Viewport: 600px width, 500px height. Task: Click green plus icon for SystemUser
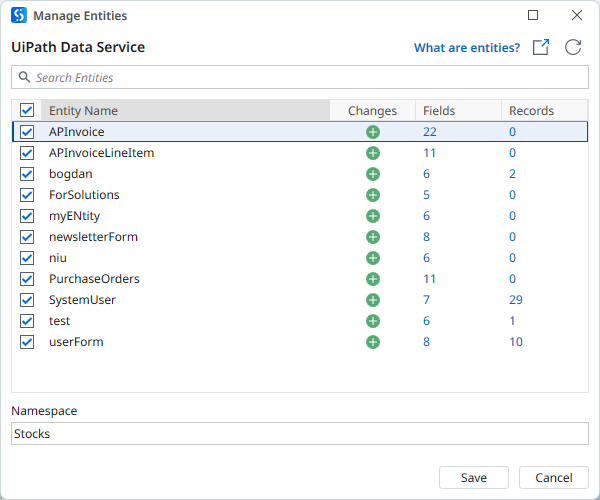[373, 300]
